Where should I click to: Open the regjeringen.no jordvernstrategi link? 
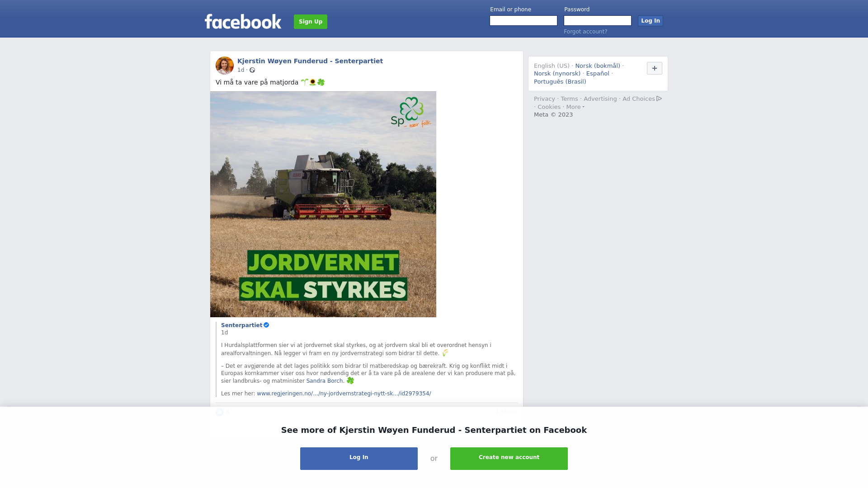point(344,394)
